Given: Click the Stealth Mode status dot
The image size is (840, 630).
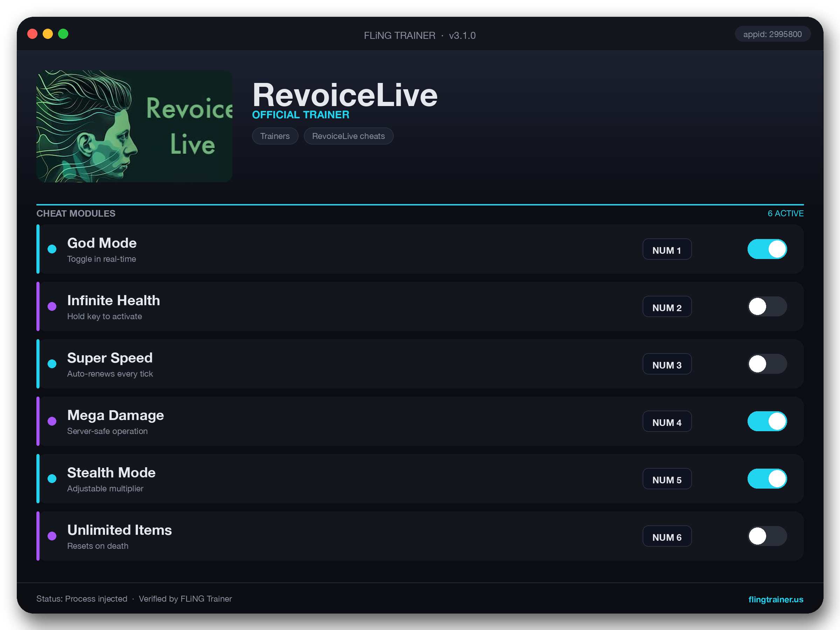Looking at the screenshot, I should click(x=52, y=478).
